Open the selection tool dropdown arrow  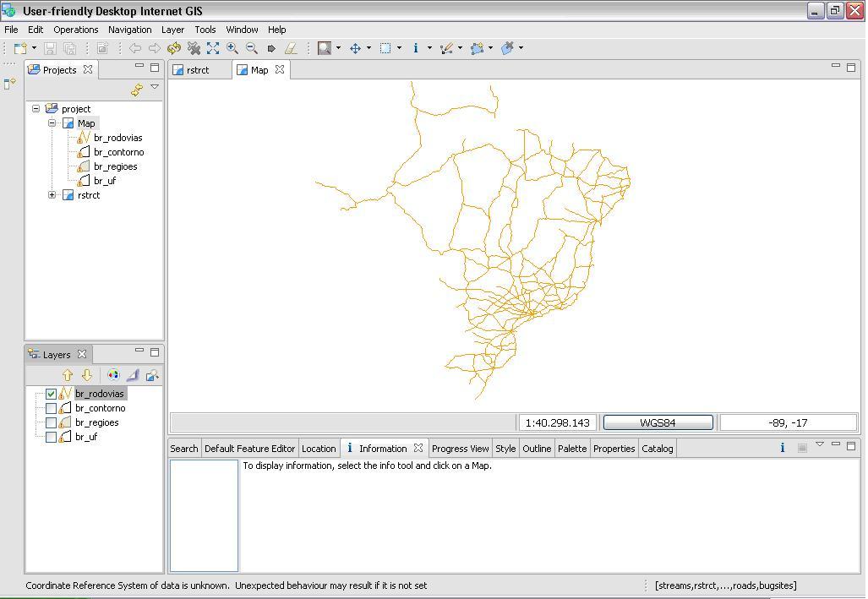point(399,48)
